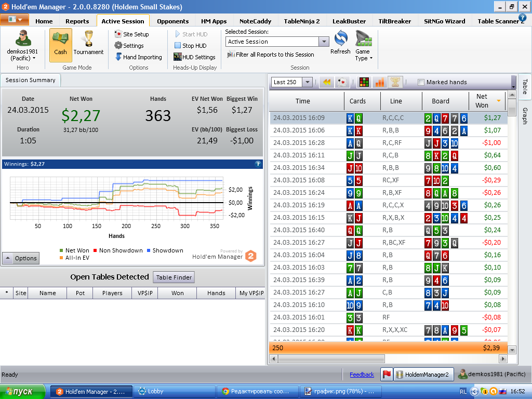Click Refresh session icon
The image size is (532, 399).
tap(341, 38)
